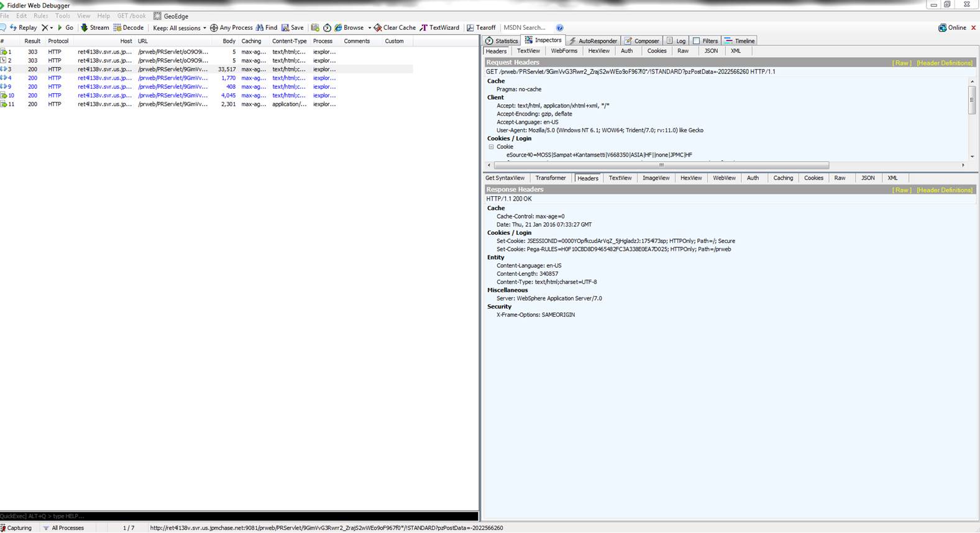This screenshot has width=980, height=533.
Task: Select the response Transformer tab
Action: click(551, 178)
